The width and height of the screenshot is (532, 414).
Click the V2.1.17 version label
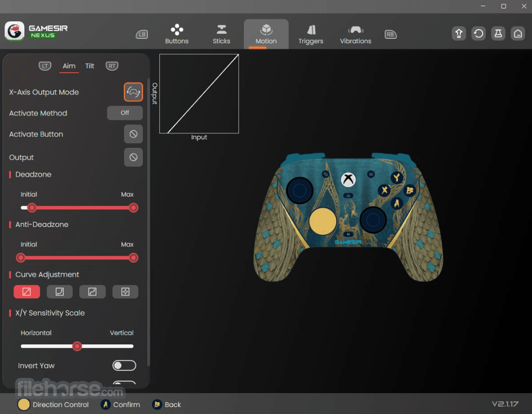[505, 404]
